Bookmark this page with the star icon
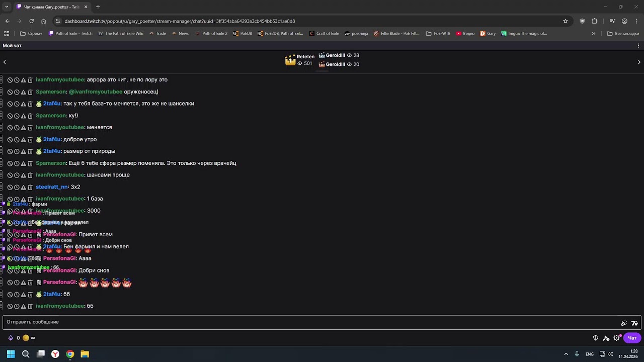644x362 pixels. (x=566, y=21)
